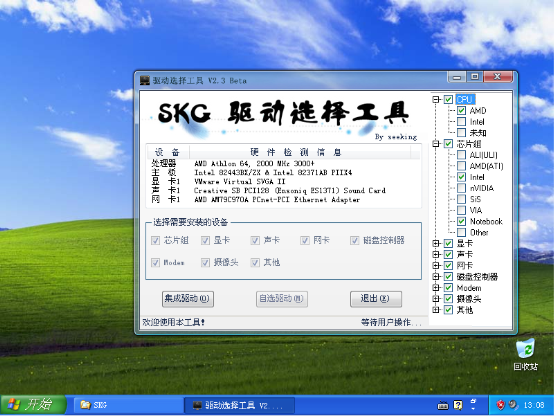Click the 集成驱动(O) button
555x416 pixels.
pyautogui.click(x=188, y=299)
